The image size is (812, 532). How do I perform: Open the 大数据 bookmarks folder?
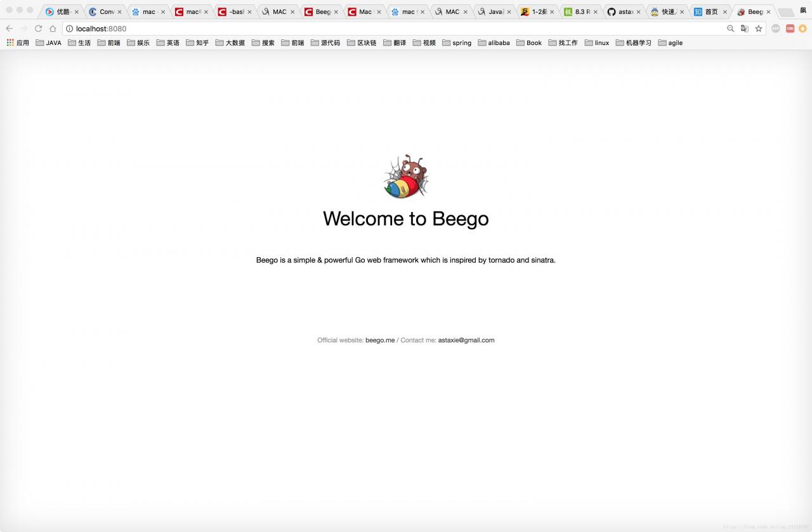(230, 43)
